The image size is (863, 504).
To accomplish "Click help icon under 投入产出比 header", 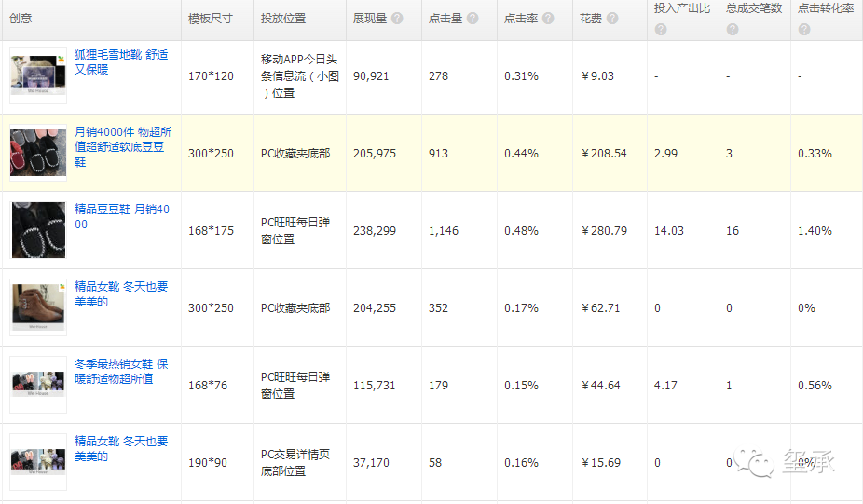I will point(661,29).
